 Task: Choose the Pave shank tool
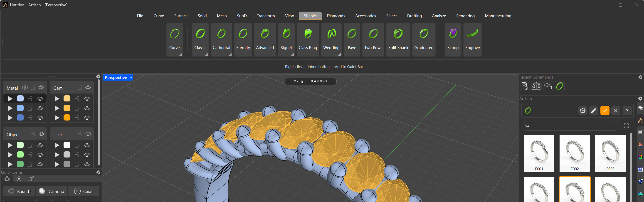point(352,39)
